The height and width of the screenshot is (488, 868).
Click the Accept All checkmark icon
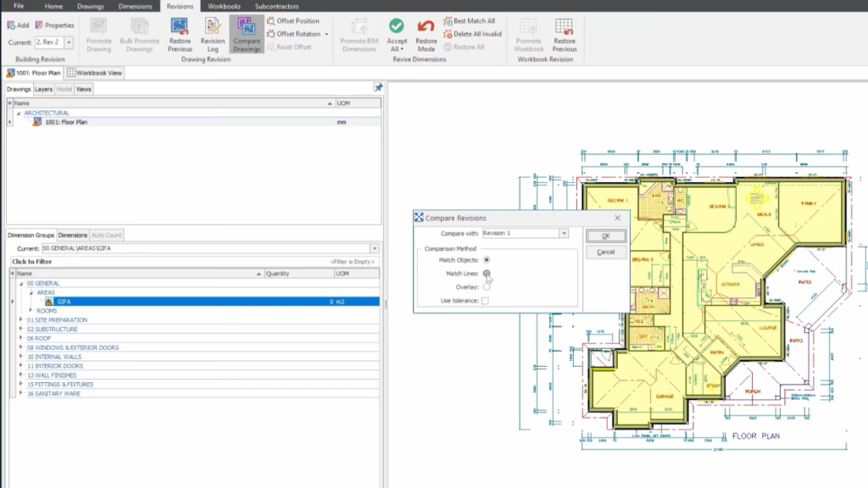pos(397,26)
